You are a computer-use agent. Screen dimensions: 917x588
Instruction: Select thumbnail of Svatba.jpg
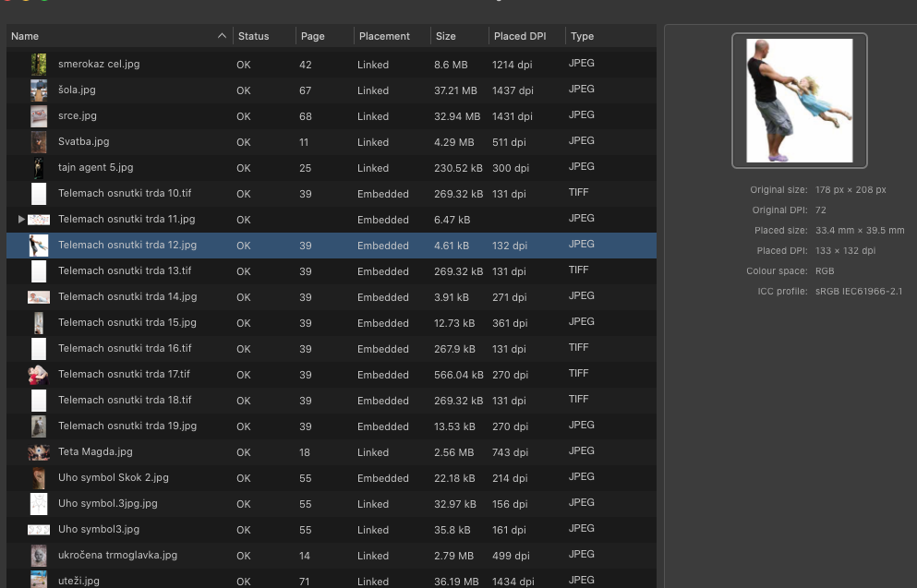(x=39, y=142)
